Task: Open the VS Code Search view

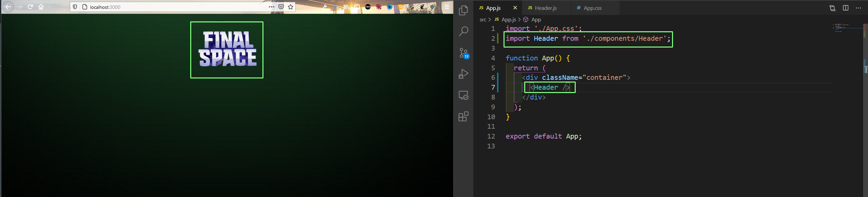Action: click(463, 32)
